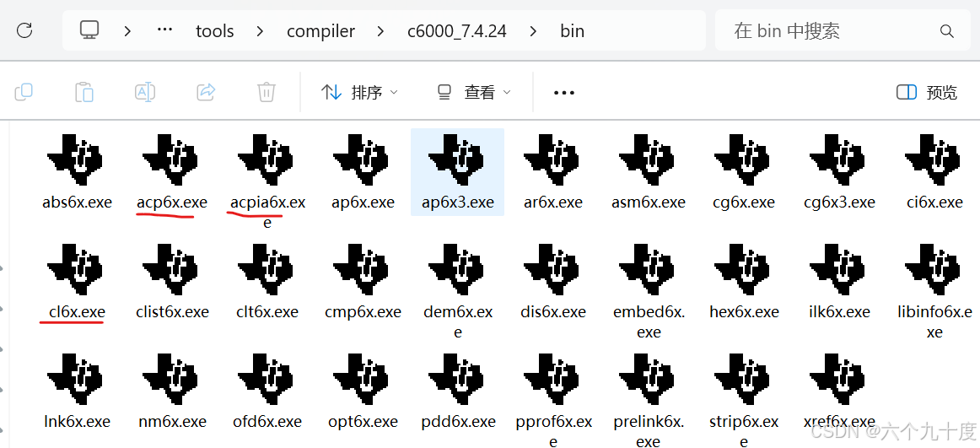
Task: Select the pdd6x.exe file icon
Action: [457, 380]
